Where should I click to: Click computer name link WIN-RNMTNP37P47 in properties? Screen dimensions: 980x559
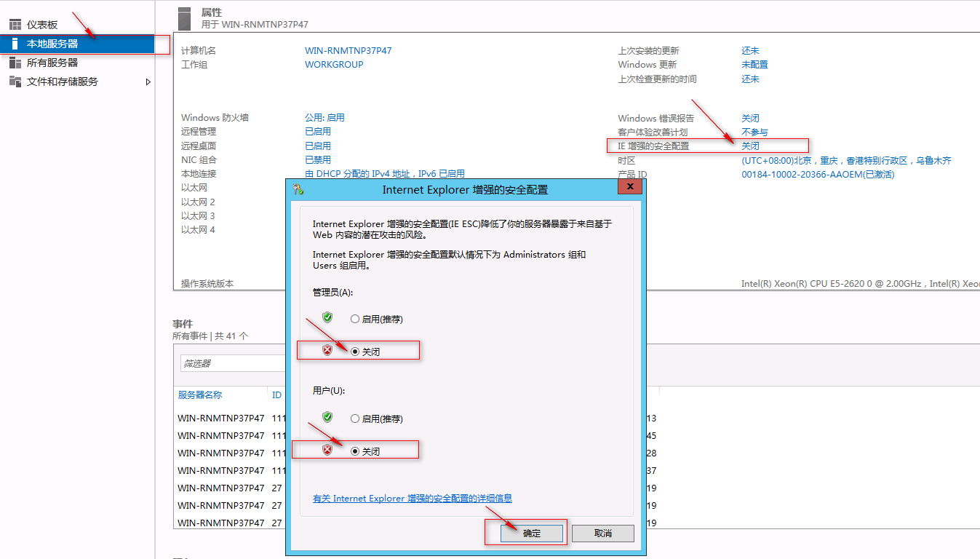(x=348, y=51)
